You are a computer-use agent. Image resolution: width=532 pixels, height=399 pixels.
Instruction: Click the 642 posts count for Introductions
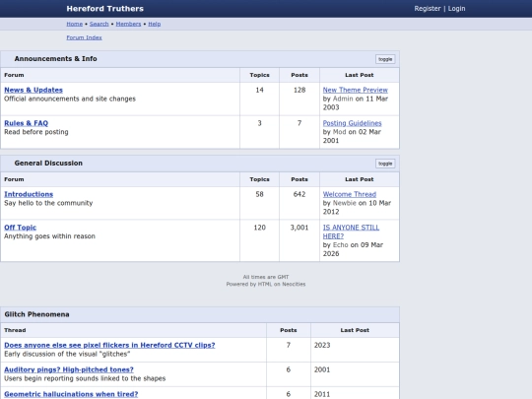click(299, 194)
